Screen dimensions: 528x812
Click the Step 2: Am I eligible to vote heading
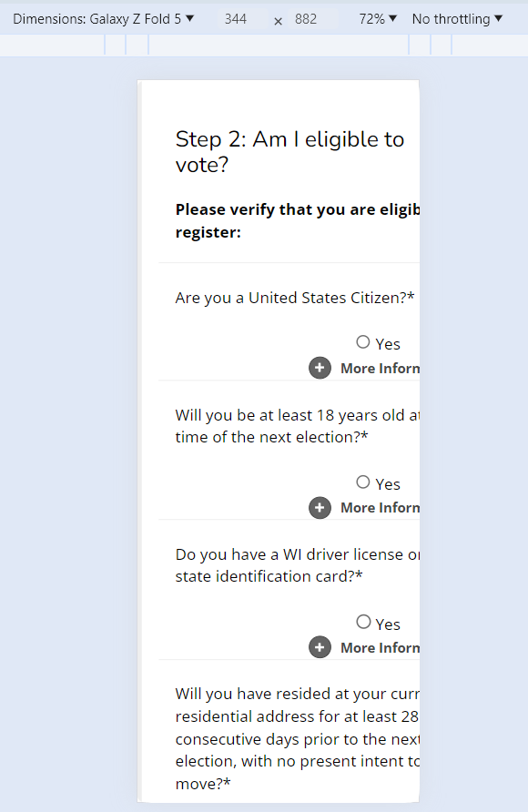[289, 152]
